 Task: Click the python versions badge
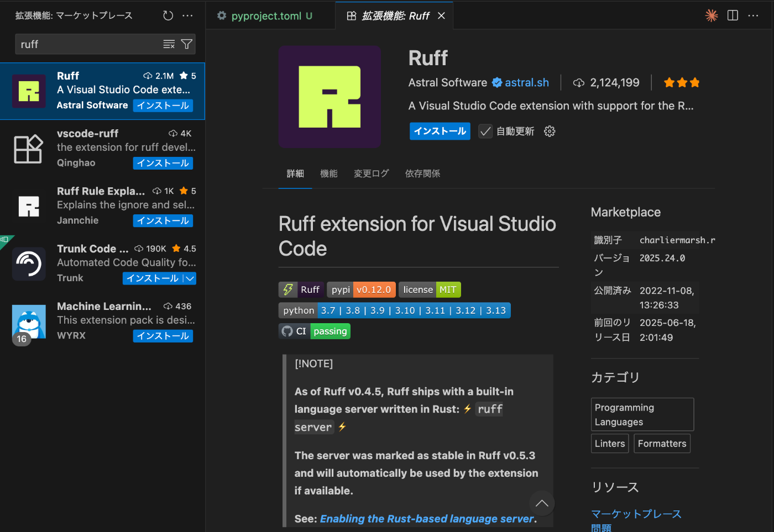[x=394, y=310]
